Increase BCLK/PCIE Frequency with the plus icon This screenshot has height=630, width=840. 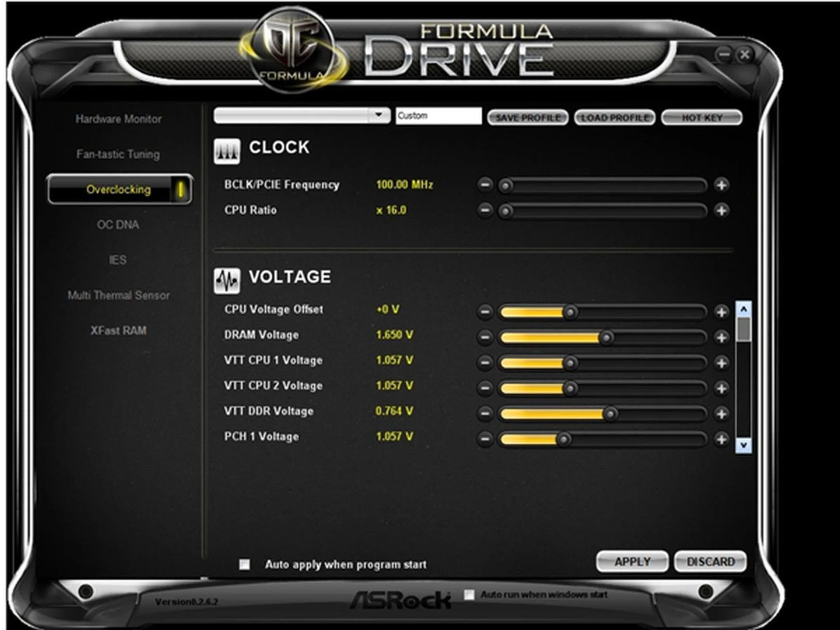[722, 185]
